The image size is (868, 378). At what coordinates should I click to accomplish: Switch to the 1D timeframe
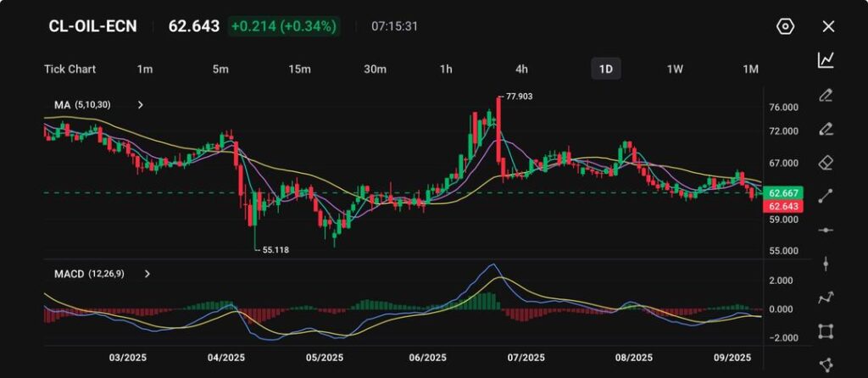[605, 69]
